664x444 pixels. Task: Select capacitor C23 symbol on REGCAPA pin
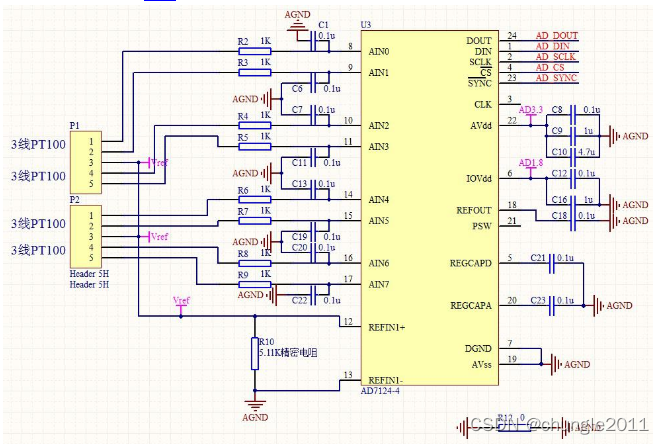click(551, 305)
